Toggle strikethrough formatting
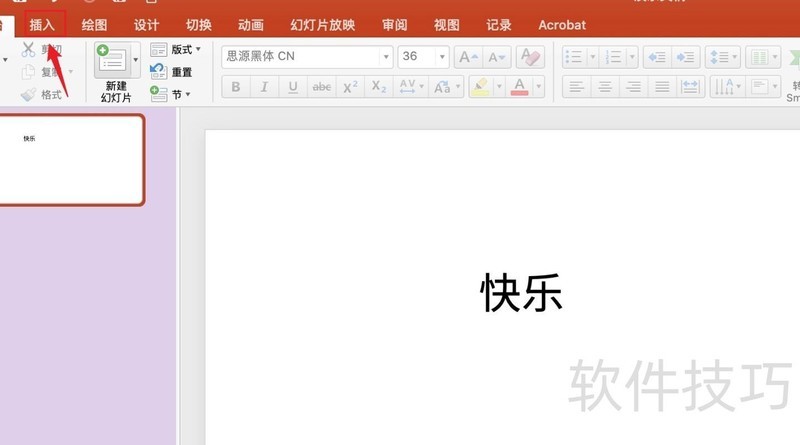800x445 pixels. pyautogui.click(x=321, y=87)
